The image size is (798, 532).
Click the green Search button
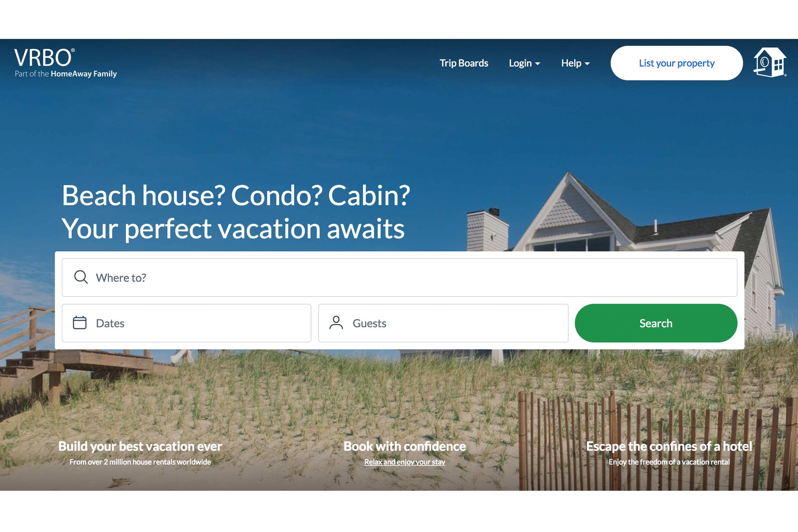[x=655, y=323]
